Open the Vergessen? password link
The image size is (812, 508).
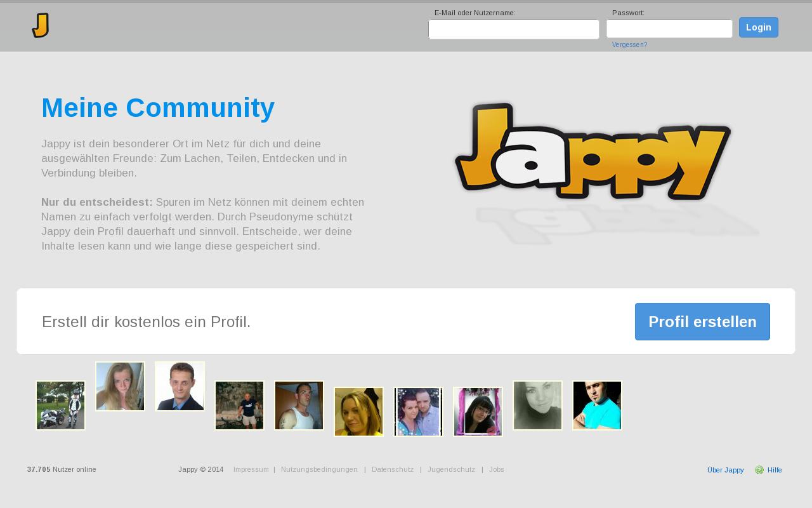tap(630, 44)
